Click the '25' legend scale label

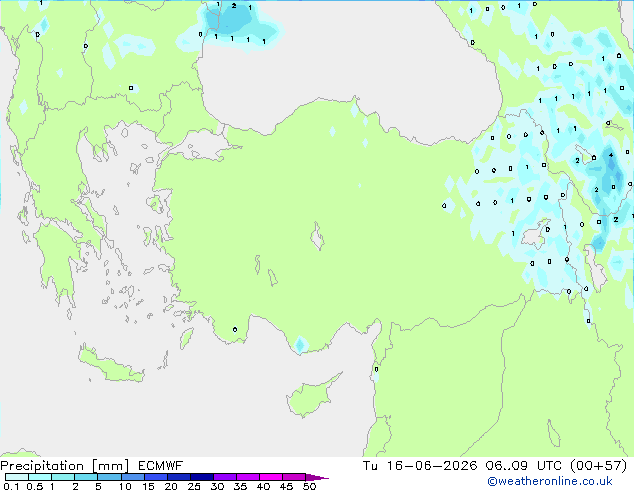tap(194, 486)
